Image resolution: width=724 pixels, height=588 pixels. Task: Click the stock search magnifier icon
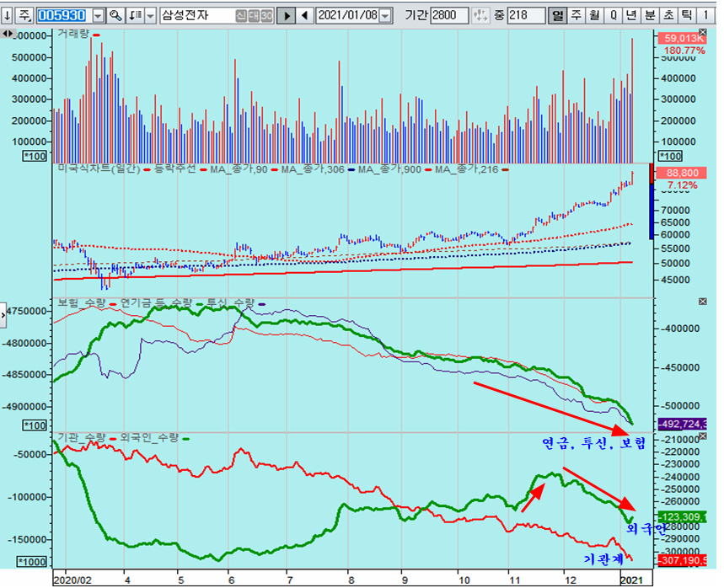tap(115, 16)
